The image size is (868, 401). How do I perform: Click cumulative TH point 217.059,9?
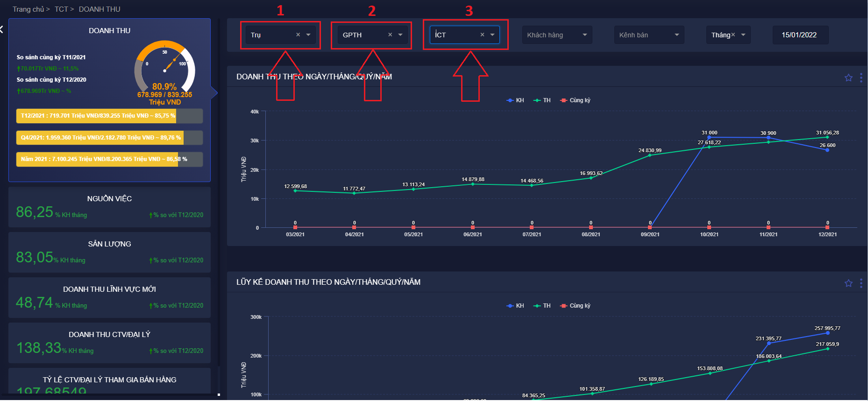[x=827, y=349]
